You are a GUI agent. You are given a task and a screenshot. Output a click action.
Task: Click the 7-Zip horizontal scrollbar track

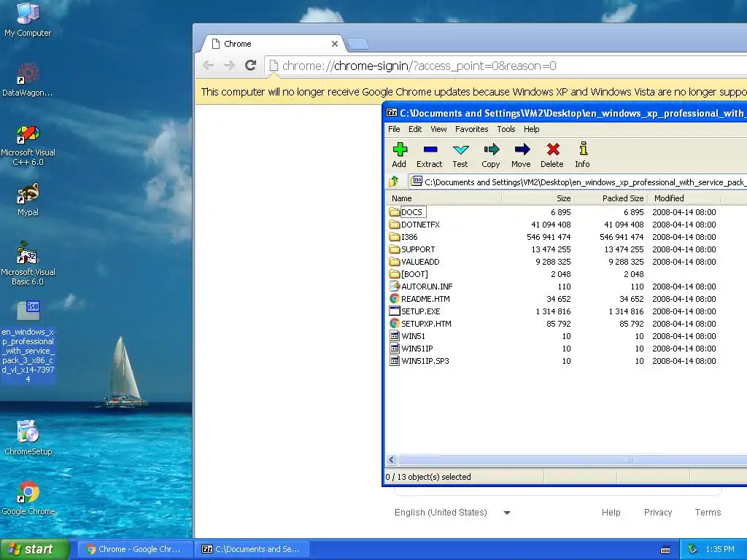(x=572, y=459)
